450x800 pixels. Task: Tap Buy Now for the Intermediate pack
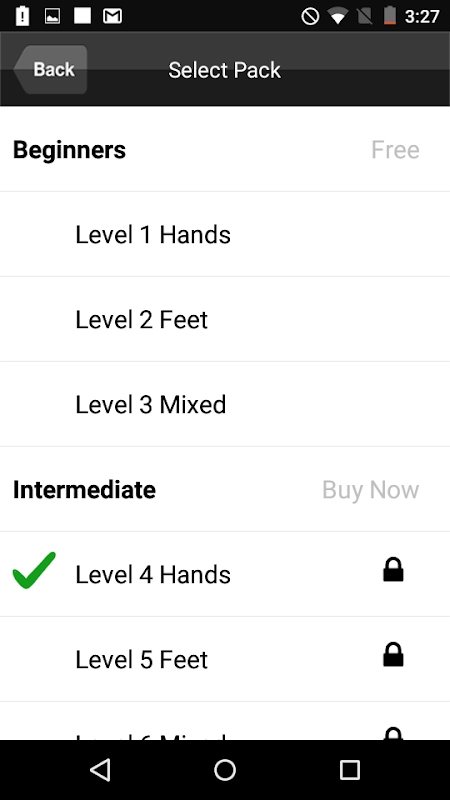370,490
